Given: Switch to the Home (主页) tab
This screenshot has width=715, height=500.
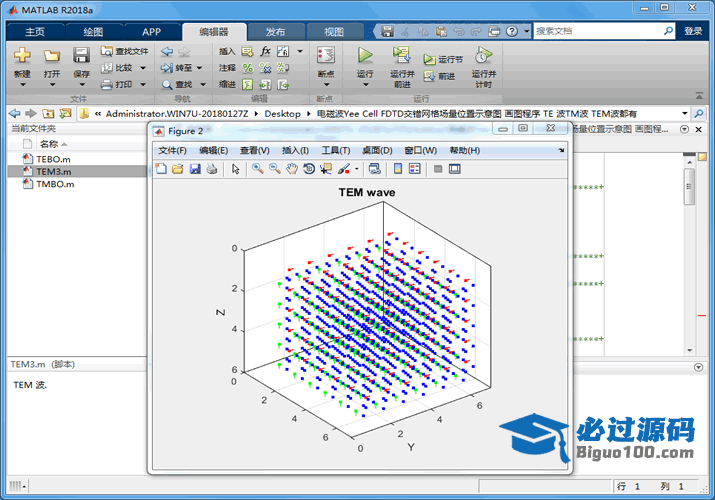Looking at the screenshot, I should pyautogui.click(x=35, y=32).
